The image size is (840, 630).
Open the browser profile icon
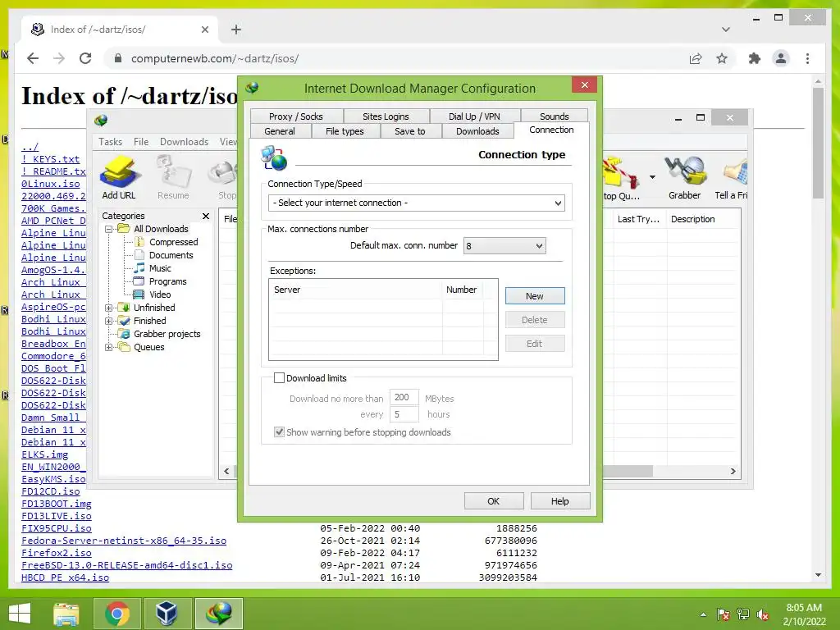(781, 58)
